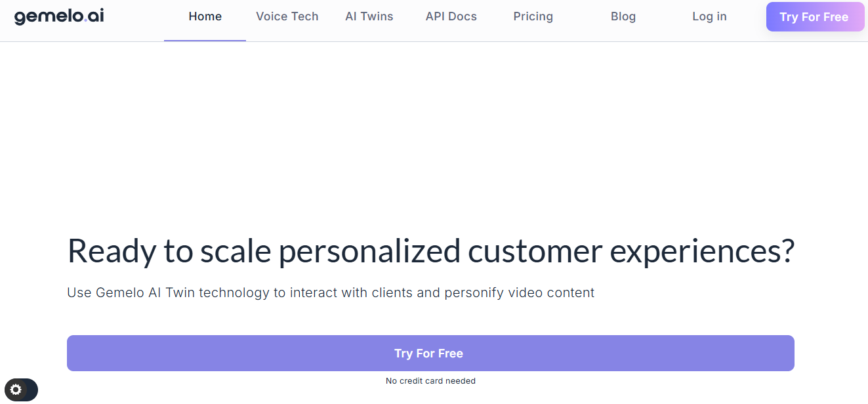Open the Voice Tech menu item

[287, 17]
